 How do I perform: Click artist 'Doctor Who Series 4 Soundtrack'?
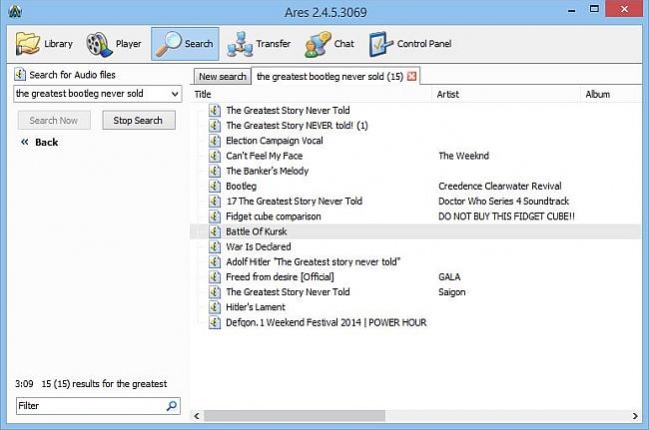point(504,201)
